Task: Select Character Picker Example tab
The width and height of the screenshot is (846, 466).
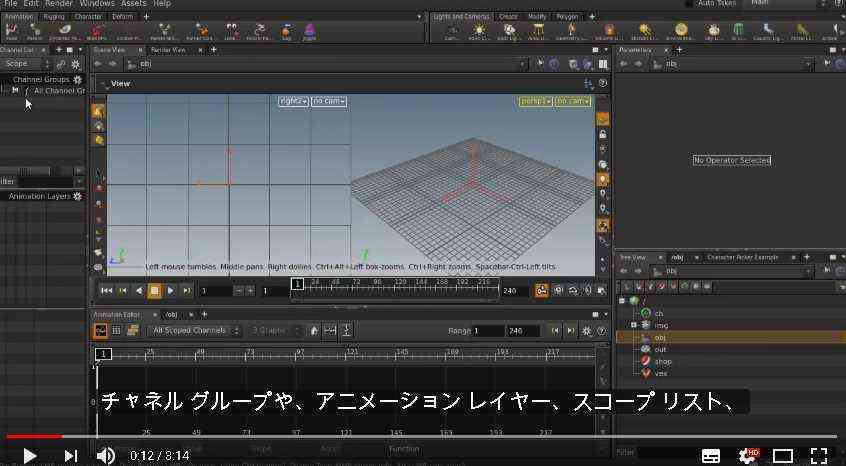Action: 742,257
